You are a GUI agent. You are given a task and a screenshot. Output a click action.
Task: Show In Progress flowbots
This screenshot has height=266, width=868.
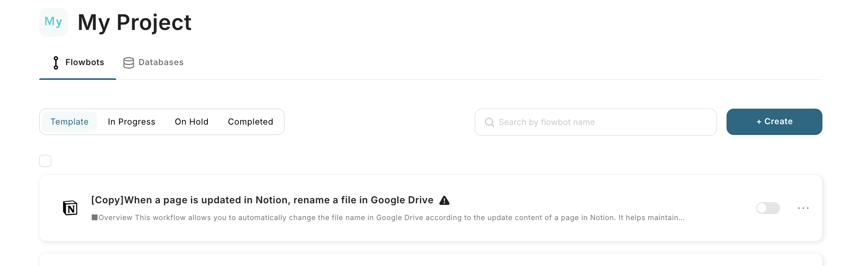pyautogui.click(x=131, y=122)
